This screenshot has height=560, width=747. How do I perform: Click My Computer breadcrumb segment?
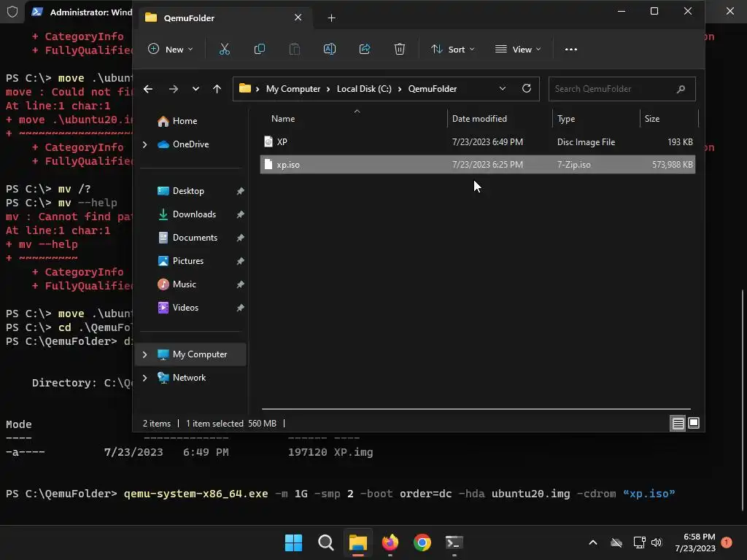(293, 89)
